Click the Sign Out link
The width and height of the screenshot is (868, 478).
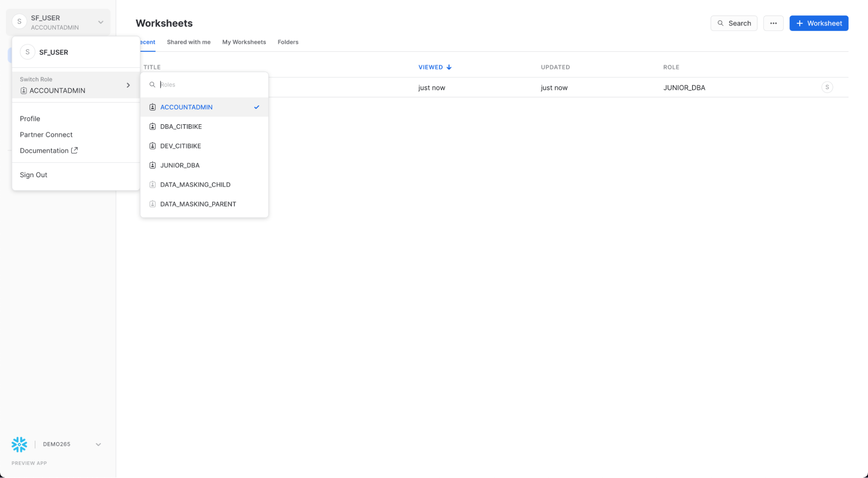(33, 174)
